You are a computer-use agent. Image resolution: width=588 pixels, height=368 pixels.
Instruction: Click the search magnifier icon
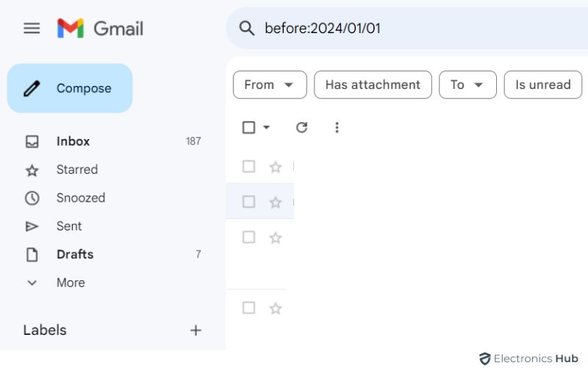coord(246,29)
